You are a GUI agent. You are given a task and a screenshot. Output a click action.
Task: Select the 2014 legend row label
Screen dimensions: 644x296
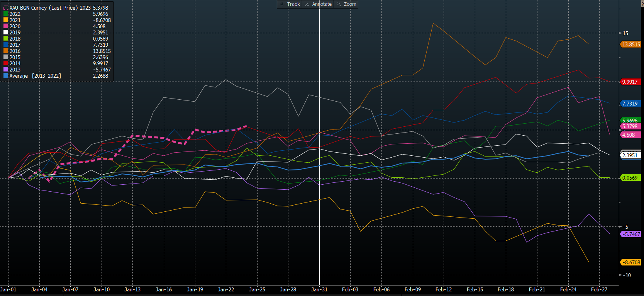[x=15, y=63]
